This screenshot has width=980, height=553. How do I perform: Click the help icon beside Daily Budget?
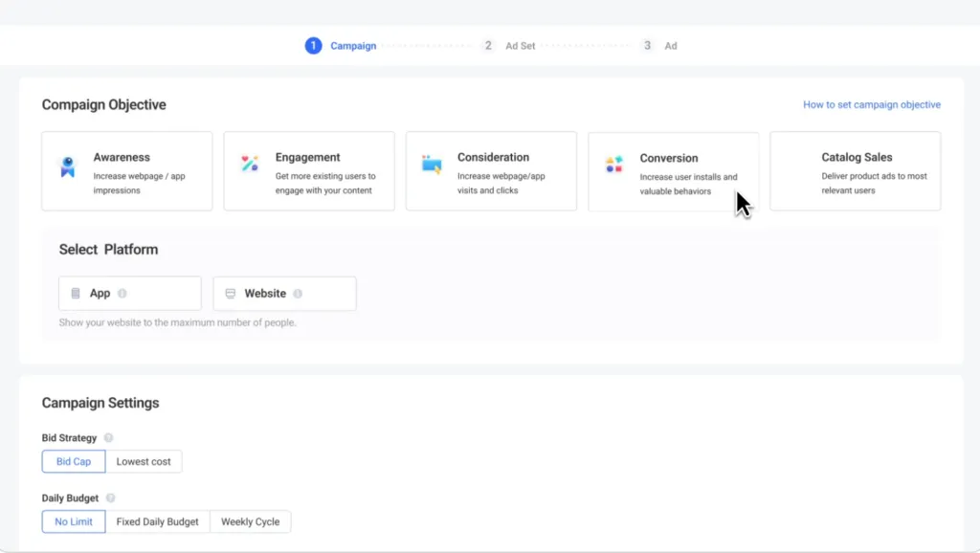(111, 498)
